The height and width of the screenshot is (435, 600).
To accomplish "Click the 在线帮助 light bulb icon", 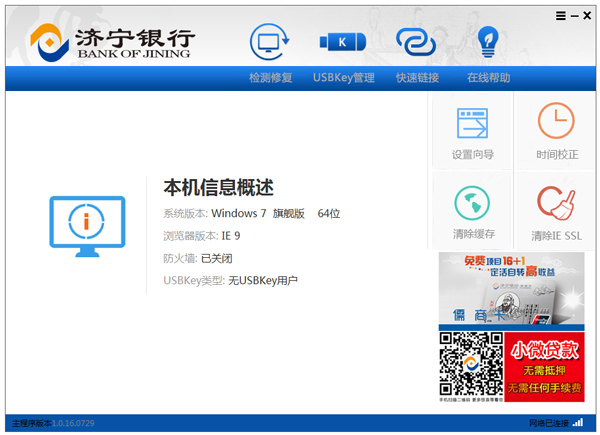I will tap(488, 41).
